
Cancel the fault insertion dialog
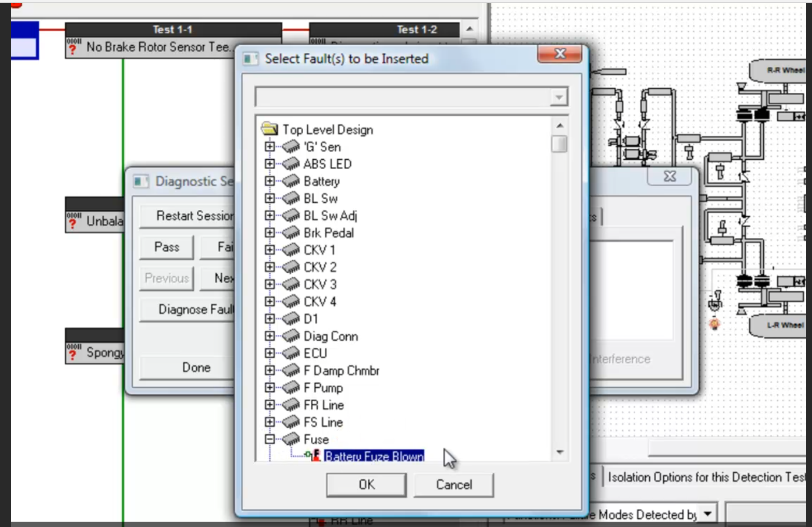click(454, 485)
